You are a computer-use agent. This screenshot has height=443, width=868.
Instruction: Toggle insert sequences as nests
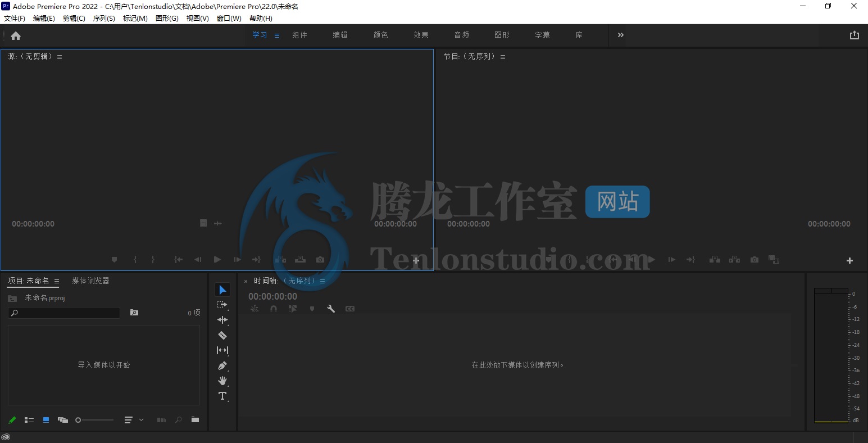tap(255, 309)
